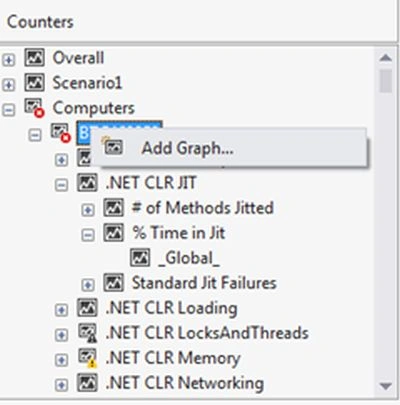This screenshot has height=405, width=400.
Task: Expand the Scenario1 node
Action: (x=8, y=85)
